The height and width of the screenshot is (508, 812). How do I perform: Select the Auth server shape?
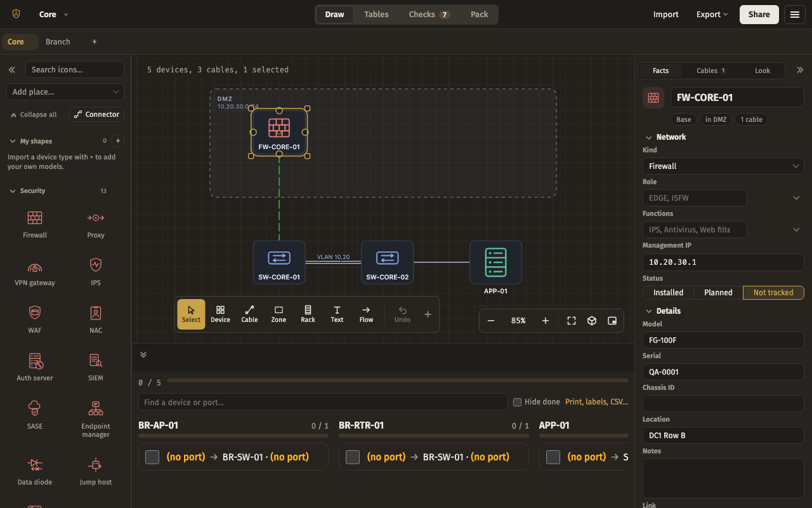click(x=35, y=368)
